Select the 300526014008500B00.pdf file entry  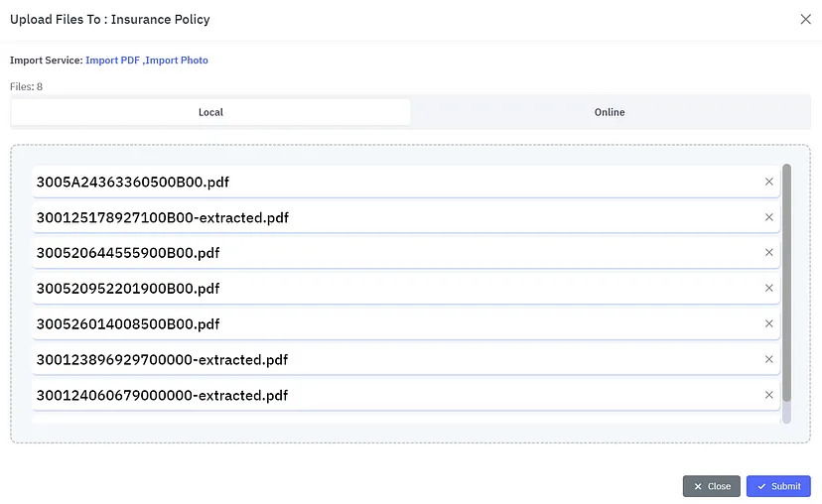[397, 323]
